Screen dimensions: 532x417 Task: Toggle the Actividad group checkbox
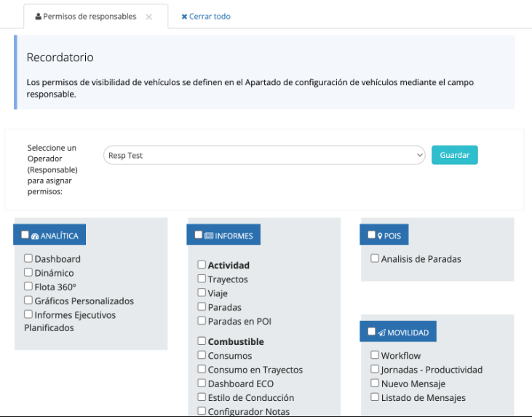[x=202, y=265]
